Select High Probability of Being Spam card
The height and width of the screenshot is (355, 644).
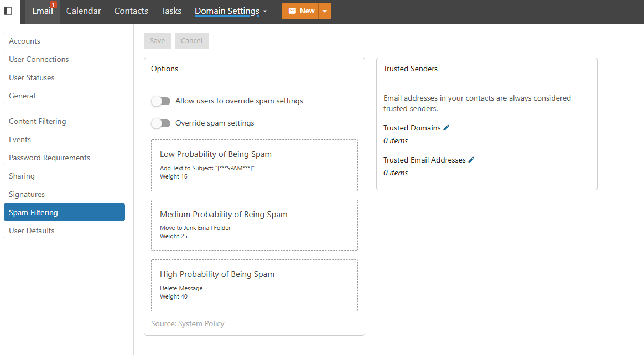[254, 285]
